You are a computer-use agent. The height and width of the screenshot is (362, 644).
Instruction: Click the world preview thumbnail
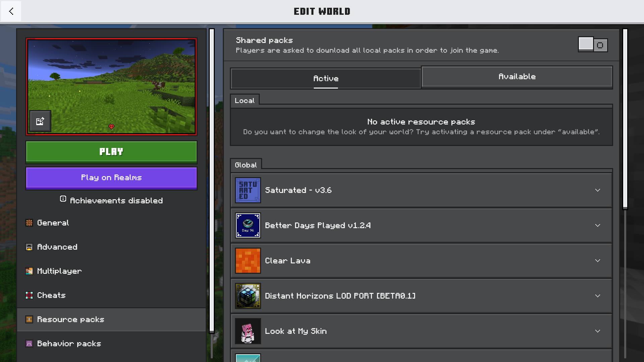[111, 87]
